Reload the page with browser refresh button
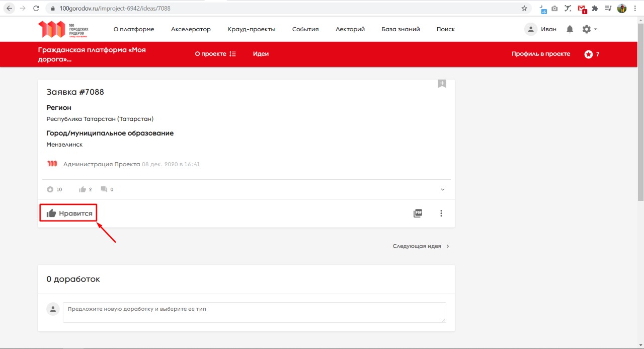The width and height of the screenshot is (644, 349). pos(36,9)
